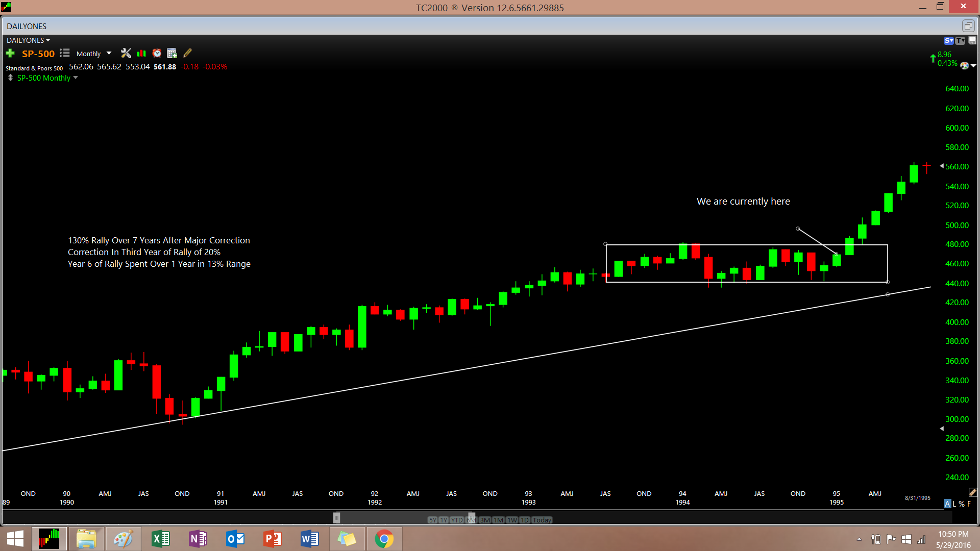Open the blue S dropdown button
Screen dimensions: 980x551
(948, 40)
